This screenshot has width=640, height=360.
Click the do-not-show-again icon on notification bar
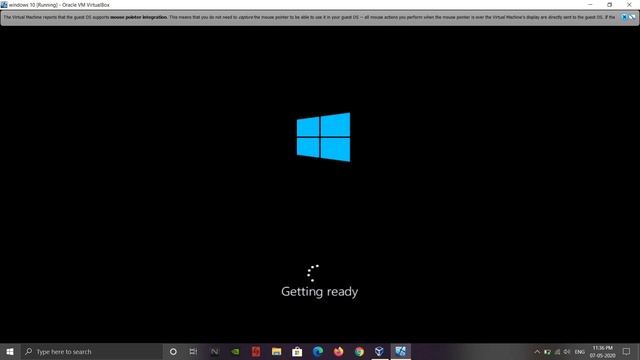coord(632,17)
